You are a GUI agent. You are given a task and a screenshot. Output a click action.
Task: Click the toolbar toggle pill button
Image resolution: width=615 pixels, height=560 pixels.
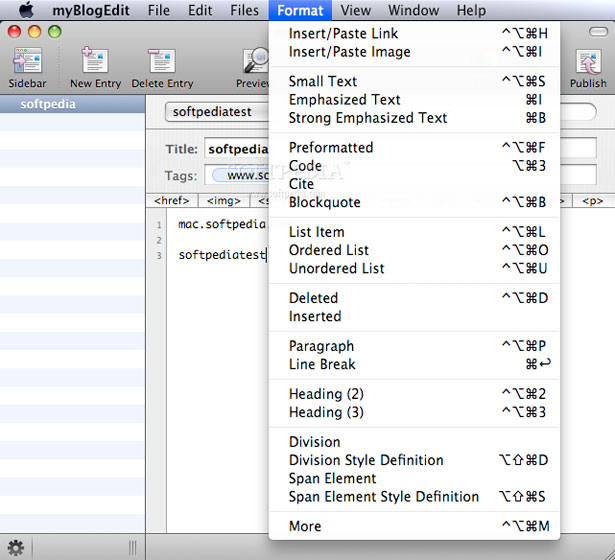point(598,32)
